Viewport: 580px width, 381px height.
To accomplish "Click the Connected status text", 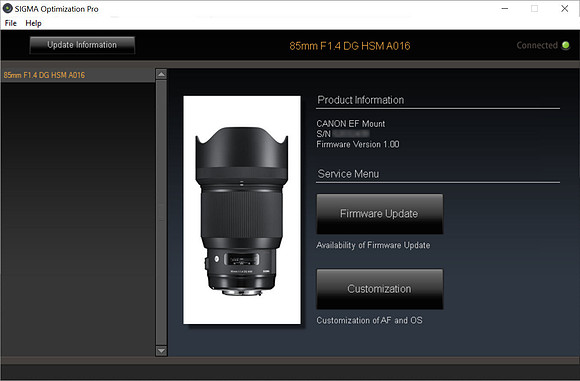I will point(537,45).
